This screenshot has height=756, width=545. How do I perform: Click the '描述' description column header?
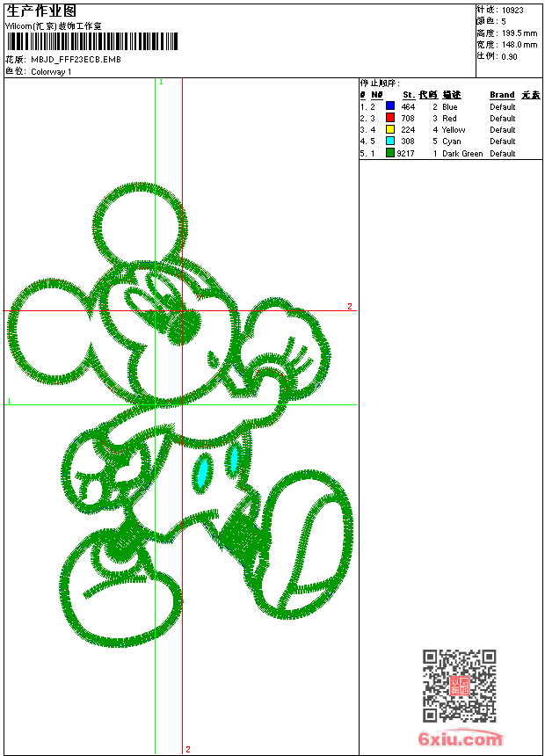[452, 95]
